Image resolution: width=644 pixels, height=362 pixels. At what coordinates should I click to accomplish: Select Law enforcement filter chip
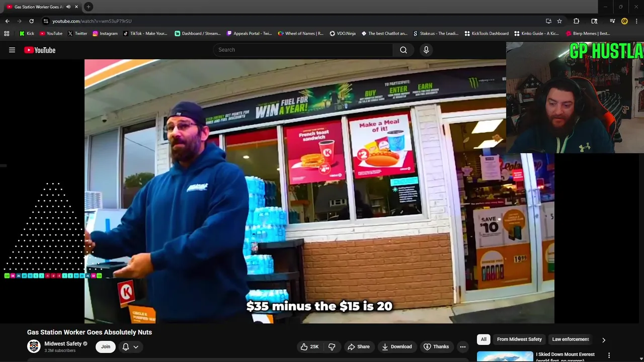click(570, 339)
